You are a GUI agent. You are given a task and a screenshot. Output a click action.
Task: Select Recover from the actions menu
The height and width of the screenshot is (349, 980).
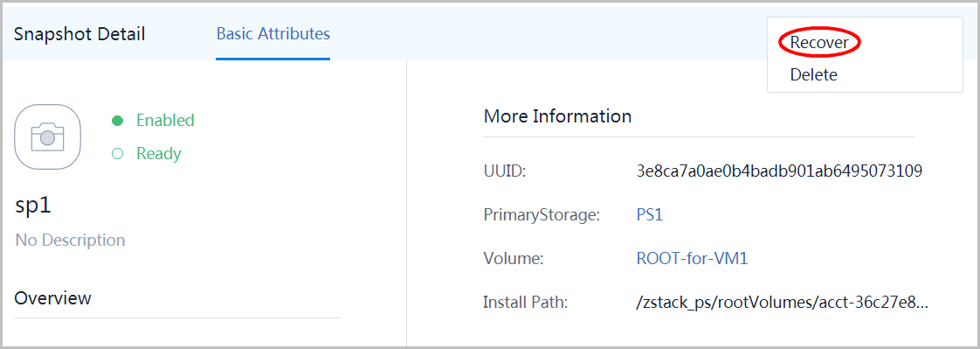pyautogui.click(x=819, y=43)
